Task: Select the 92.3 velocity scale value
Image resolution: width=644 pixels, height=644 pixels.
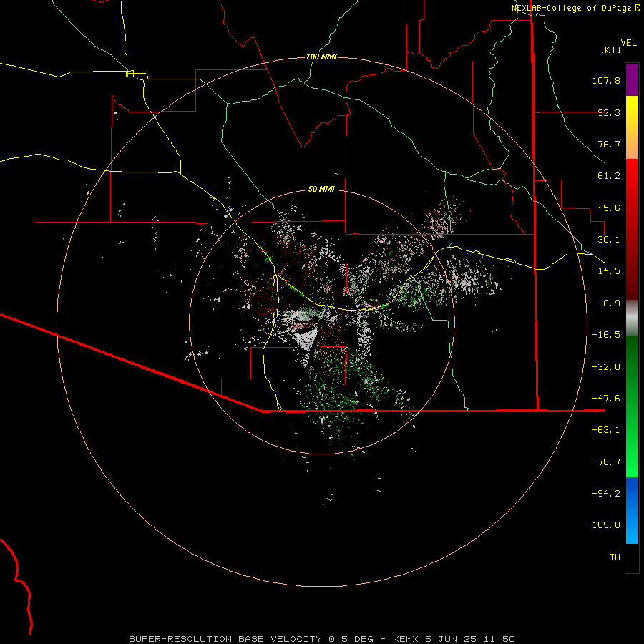Action: [609, 112]
